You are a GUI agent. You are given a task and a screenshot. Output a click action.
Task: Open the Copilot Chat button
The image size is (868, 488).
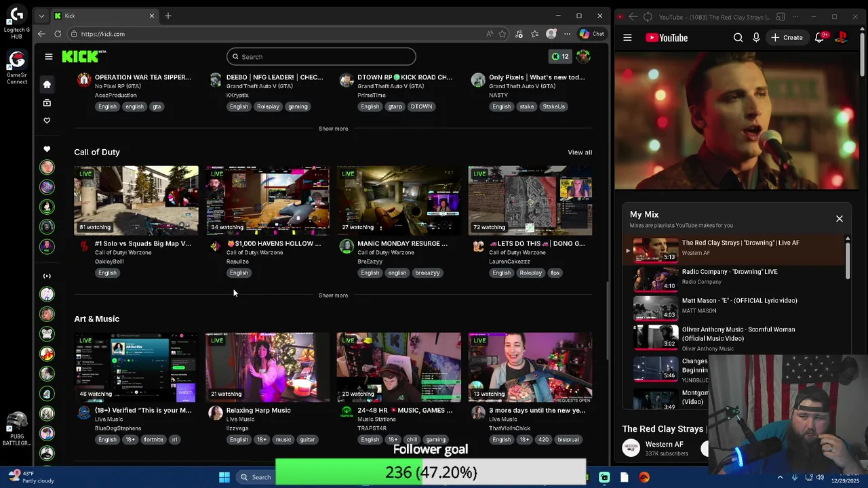[x=591, y=34]
